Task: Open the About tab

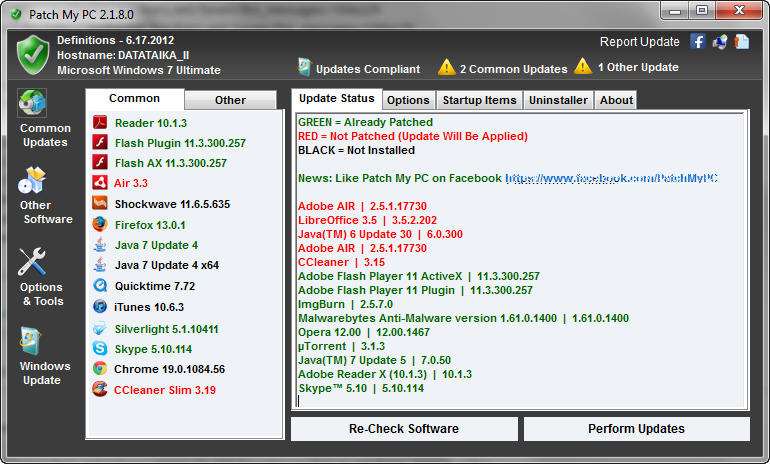Action: (x=616, y=100)
